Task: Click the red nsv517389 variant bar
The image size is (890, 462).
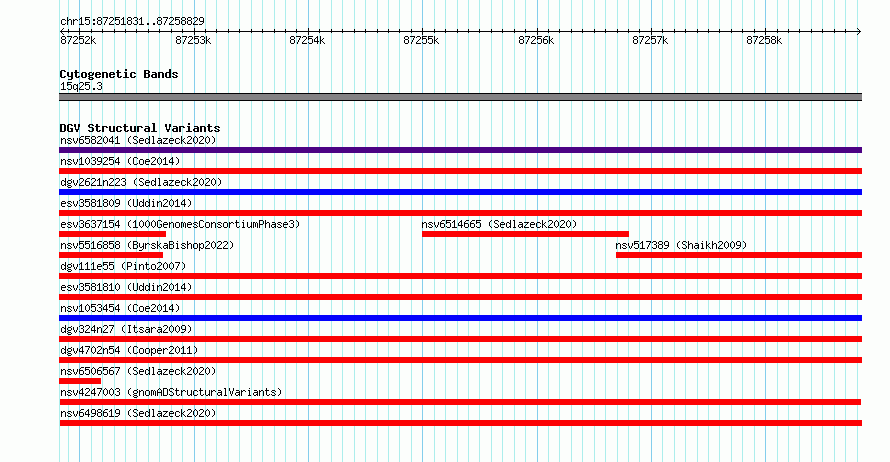Action: tap(739, 255)
